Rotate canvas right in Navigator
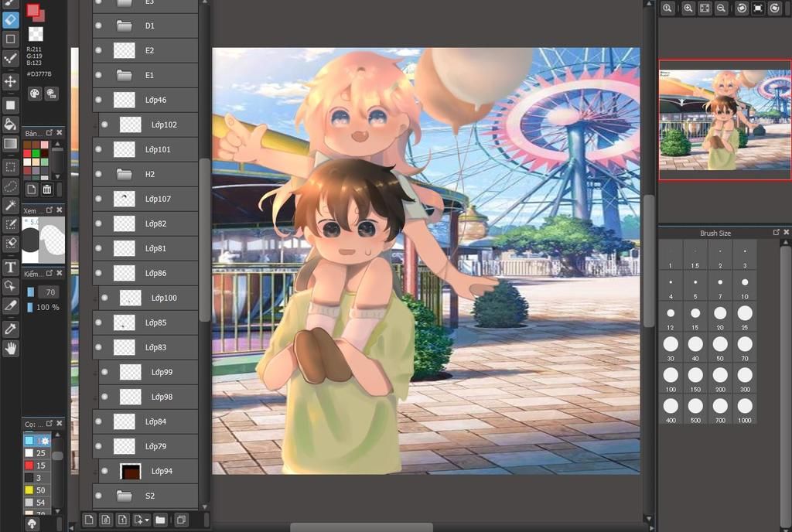 click(775, 8)
